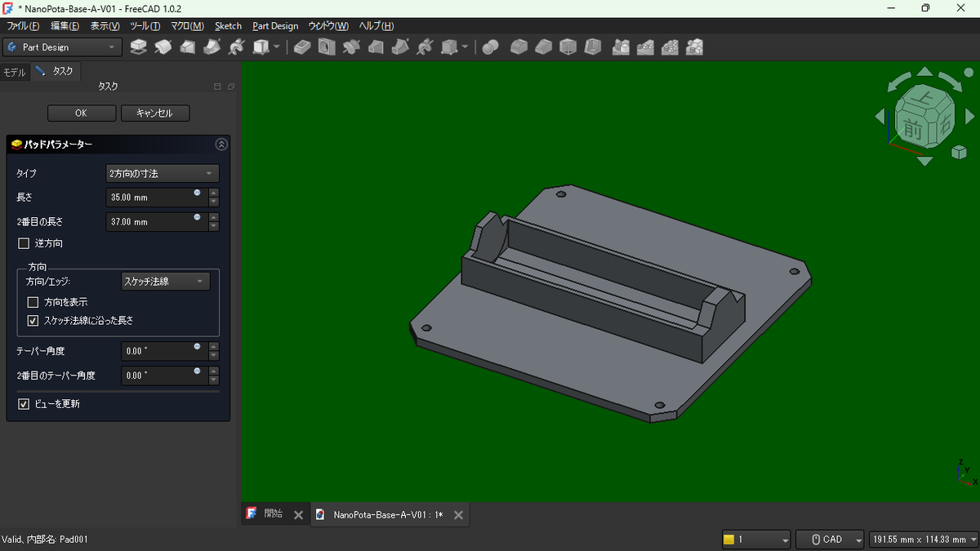Open the 方向/エッジ dropdown showing スケッチ法線

[165, 282]
